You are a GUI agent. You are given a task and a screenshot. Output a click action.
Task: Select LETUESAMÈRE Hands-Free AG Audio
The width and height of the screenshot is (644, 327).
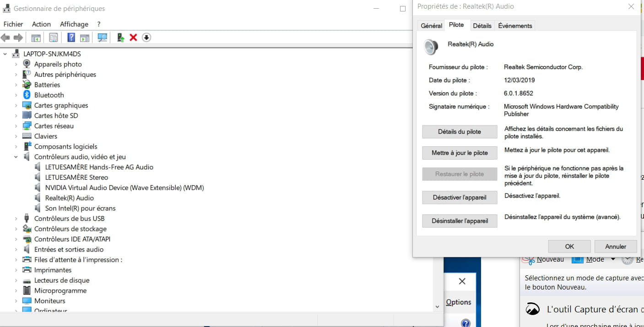coord(99,167)
